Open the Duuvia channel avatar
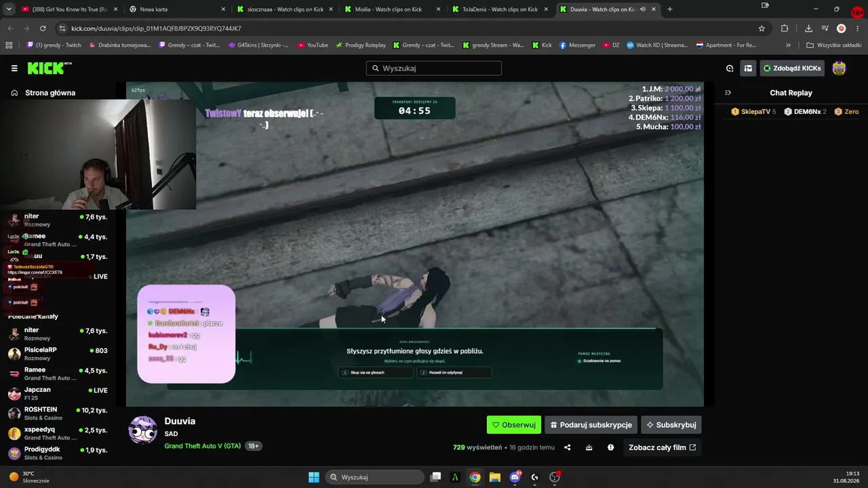Screen dimensions: 868x488 pos(143,430)
